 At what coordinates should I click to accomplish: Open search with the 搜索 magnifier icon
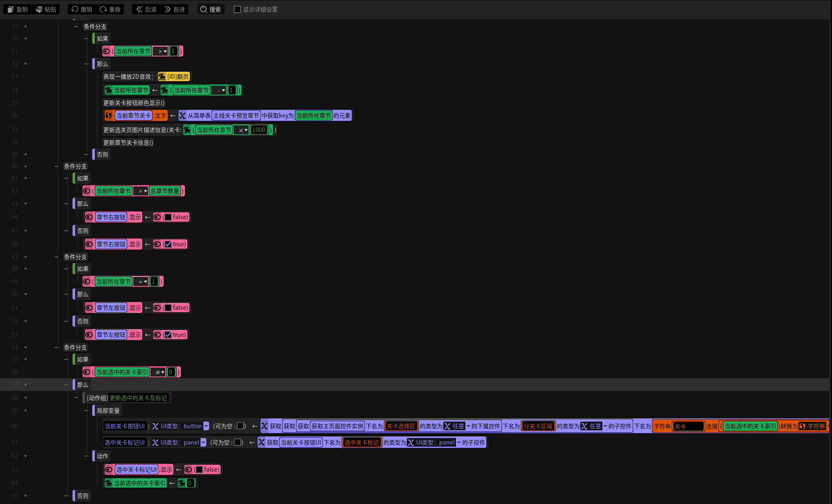click(x=204, y=9)
